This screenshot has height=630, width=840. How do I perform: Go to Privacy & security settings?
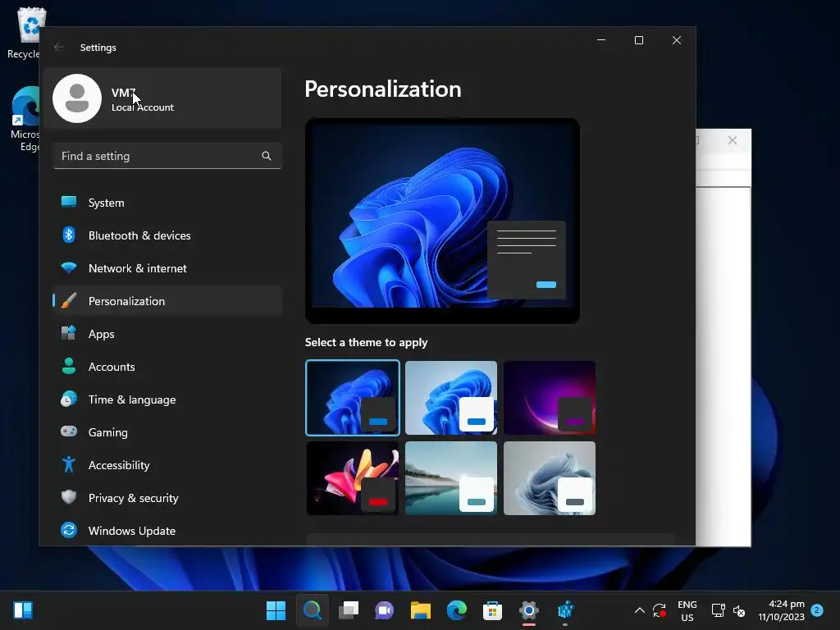pyautogui.click(x=167, y=498)
